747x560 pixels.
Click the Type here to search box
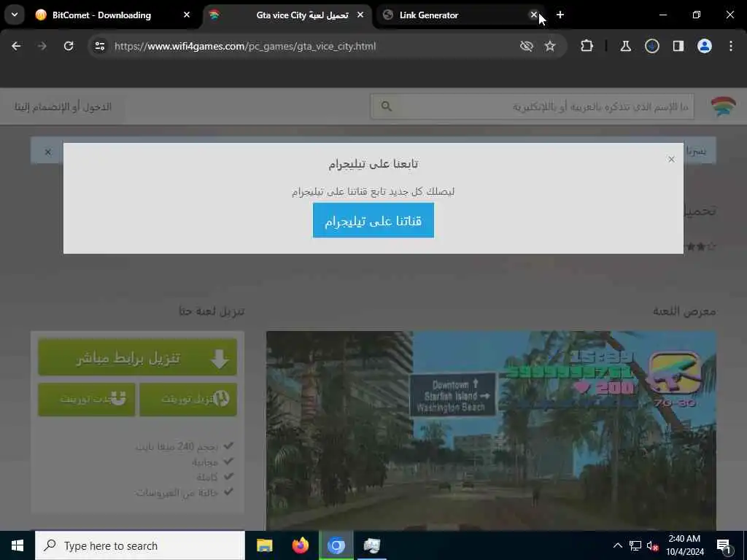pyautogui.click(x=139, y=545)
